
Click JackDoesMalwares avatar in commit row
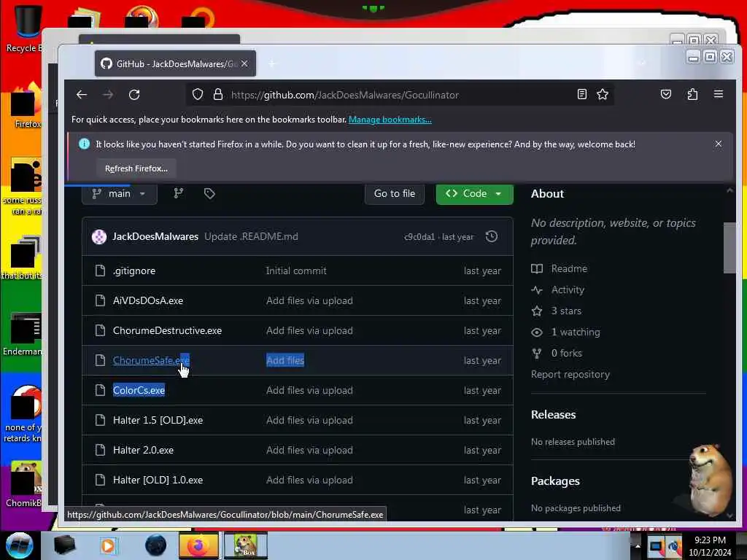(x=99, y=237)
